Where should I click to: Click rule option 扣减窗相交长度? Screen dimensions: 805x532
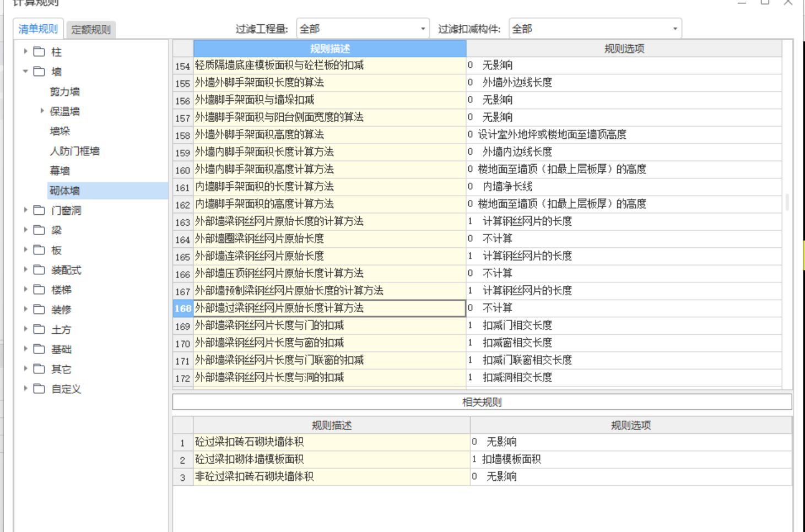(517, 343)
